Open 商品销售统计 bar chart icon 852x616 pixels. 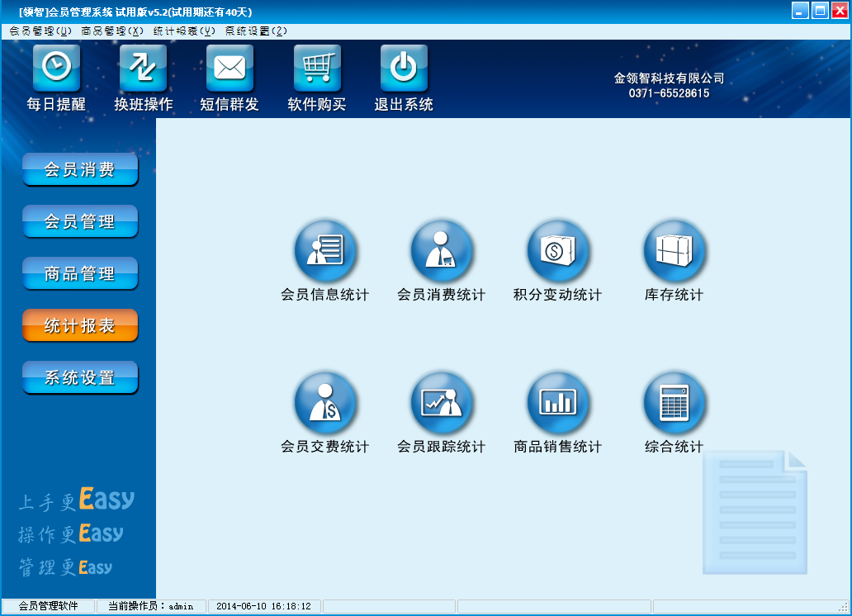coord(558,403)
